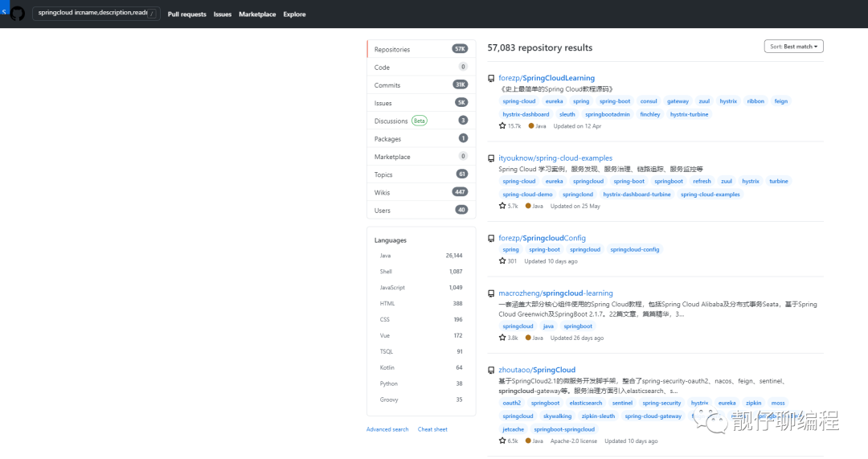This screenshot has height=459, width=868.
Task: Filter results by Java language
Action: click(420, 256)
